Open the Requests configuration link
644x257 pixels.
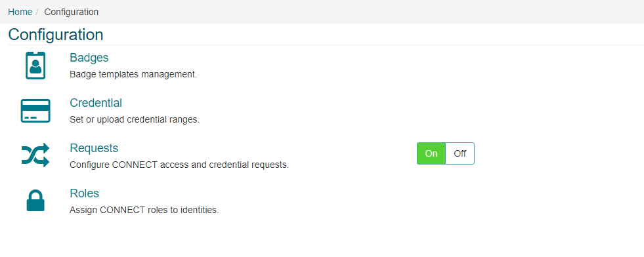point(94,148)
